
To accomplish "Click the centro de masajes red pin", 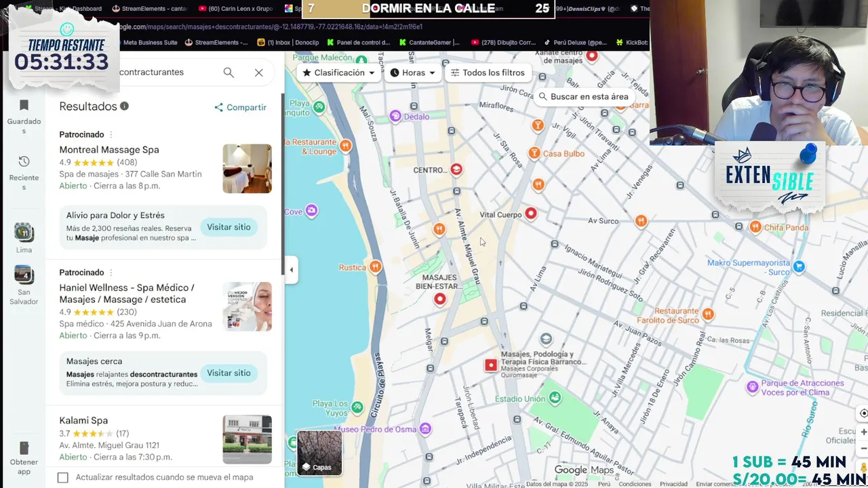I will tap(592, 57).
